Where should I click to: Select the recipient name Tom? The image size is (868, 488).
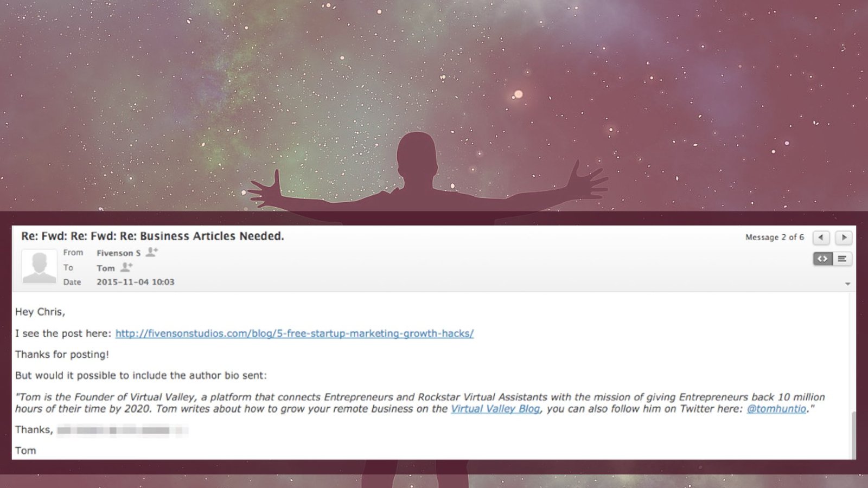point(106,268)
